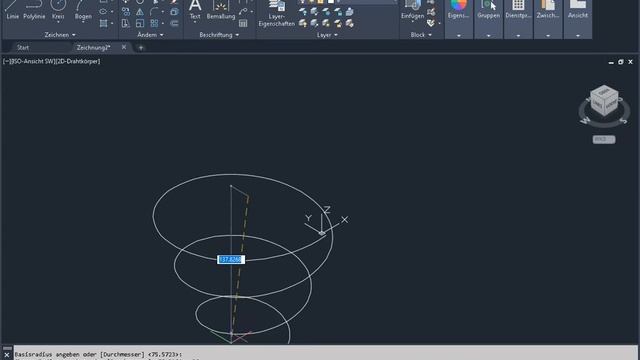This screenshot has width=640, height=360.
Task: Open dropdown arrow next to hatch tool
Action: tap(112, 23)
